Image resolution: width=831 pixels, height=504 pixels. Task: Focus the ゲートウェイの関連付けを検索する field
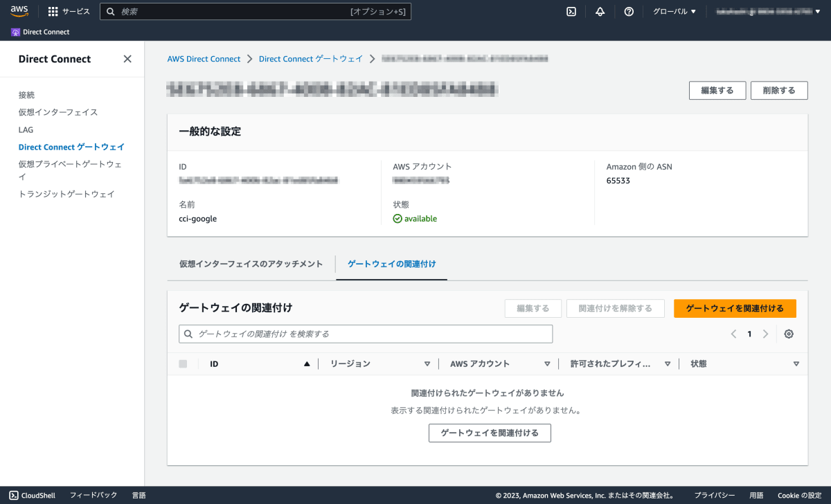click(x=366, y=334)
